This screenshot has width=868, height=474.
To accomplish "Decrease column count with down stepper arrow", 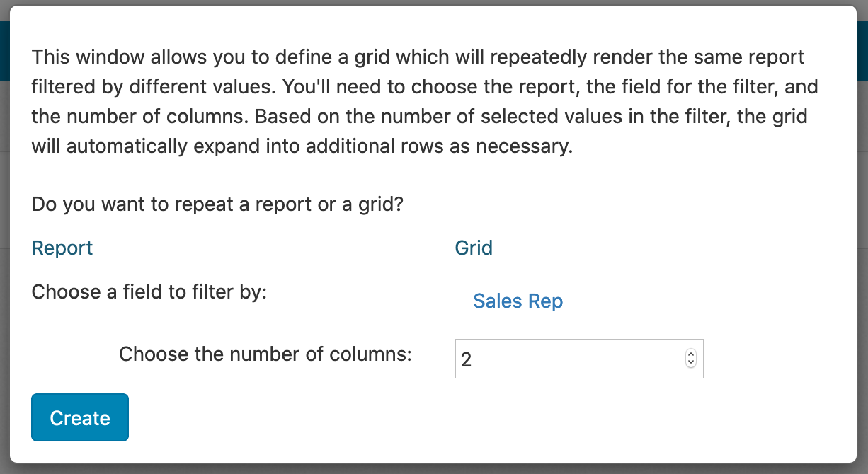I will [x=691, y=364].
